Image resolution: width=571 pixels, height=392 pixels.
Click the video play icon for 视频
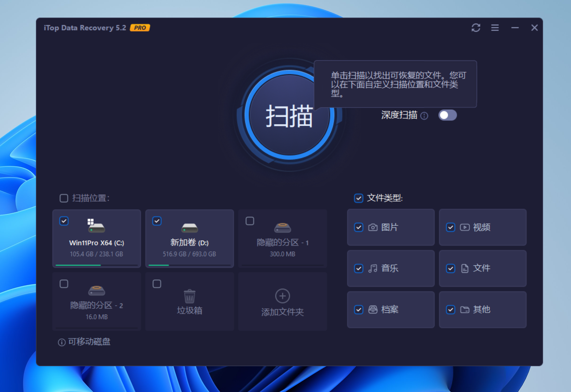(465, 227)
